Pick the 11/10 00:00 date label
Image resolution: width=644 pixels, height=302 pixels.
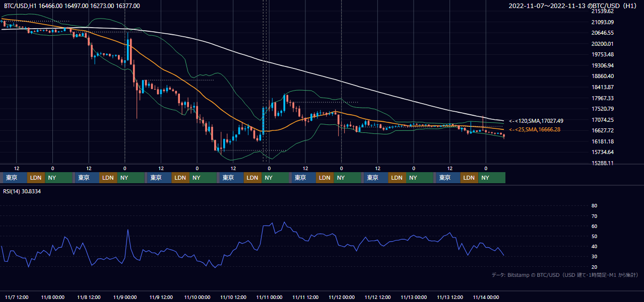click(197, 297)
